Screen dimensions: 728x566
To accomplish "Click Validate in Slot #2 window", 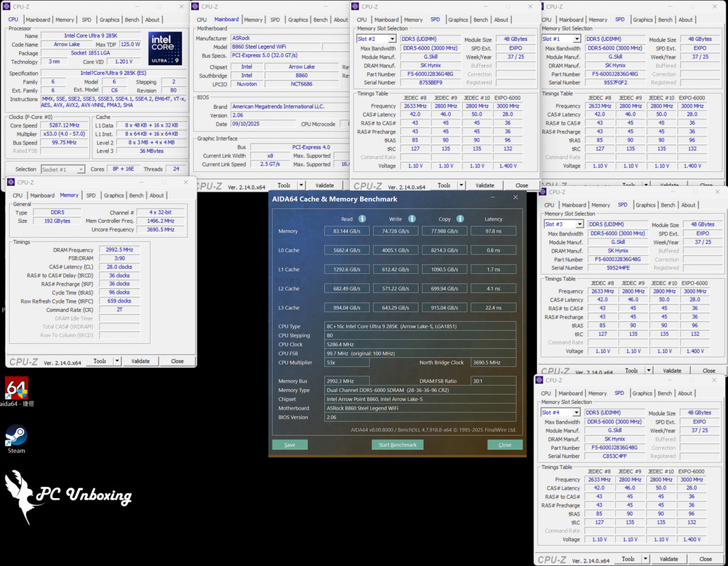I will point(485,185).
